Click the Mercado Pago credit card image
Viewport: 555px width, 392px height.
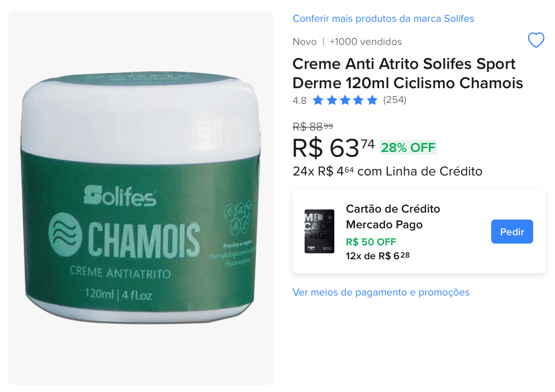tap(319, 231)
